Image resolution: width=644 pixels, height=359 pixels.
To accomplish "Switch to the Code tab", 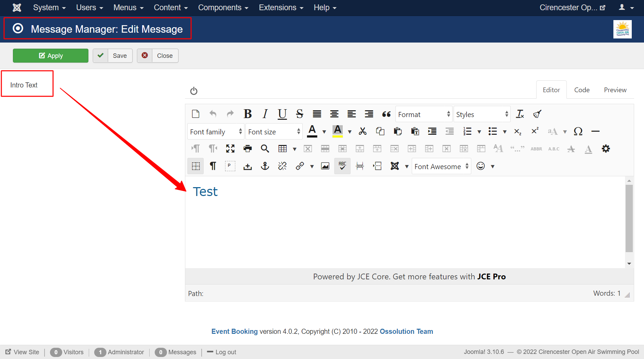I will [x=582, y=90].
